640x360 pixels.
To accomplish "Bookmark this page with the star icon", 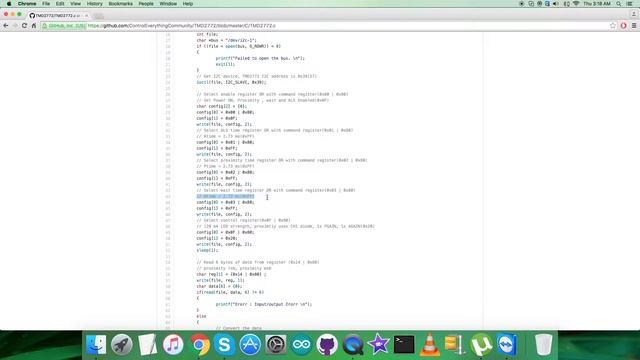I will [x=613, y=26].
